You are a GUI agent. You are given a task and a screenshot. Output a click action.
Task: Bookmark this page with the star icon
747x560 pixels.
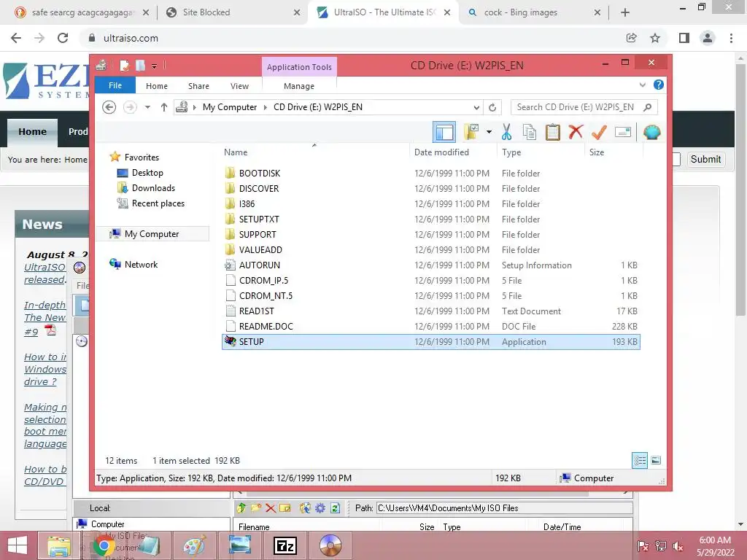point(655,38)
